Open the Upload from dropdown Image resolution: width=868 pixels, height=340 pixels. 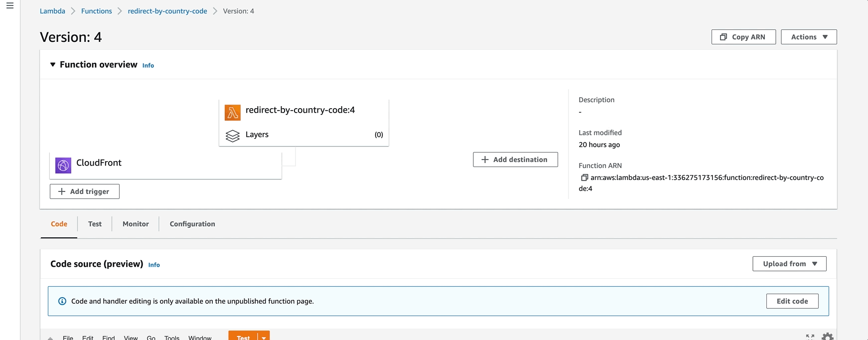tap(789, 264)
